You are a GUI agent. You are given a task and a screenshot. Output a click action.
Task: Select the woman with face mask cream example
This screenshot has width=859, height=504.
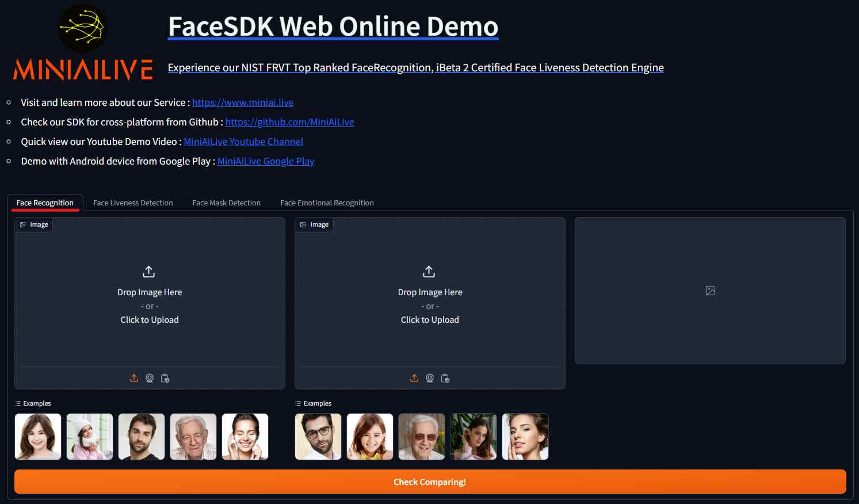[245, 437]
